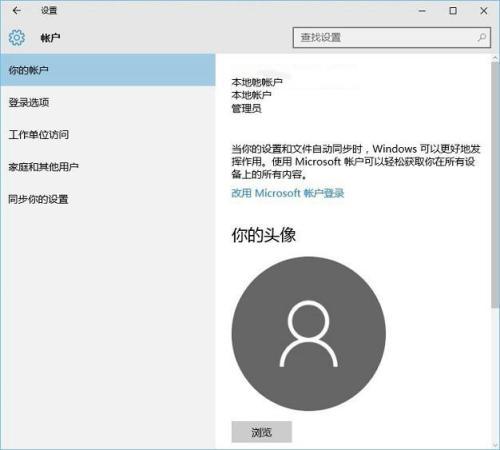
Task: Open 家庭和其他用户 sidebar item
Action: [108, 167]
